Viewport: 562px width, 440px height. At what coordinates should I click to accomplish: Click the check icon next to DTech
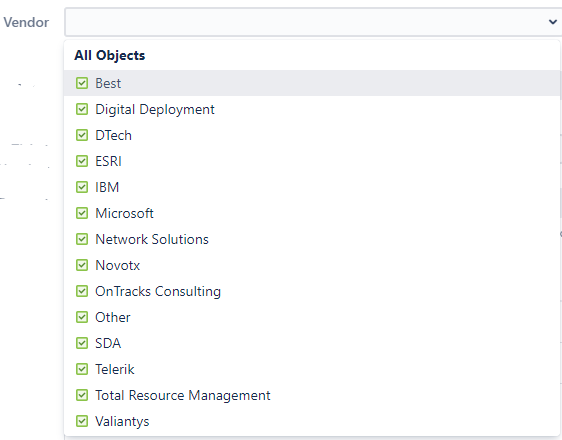(82, 135)
